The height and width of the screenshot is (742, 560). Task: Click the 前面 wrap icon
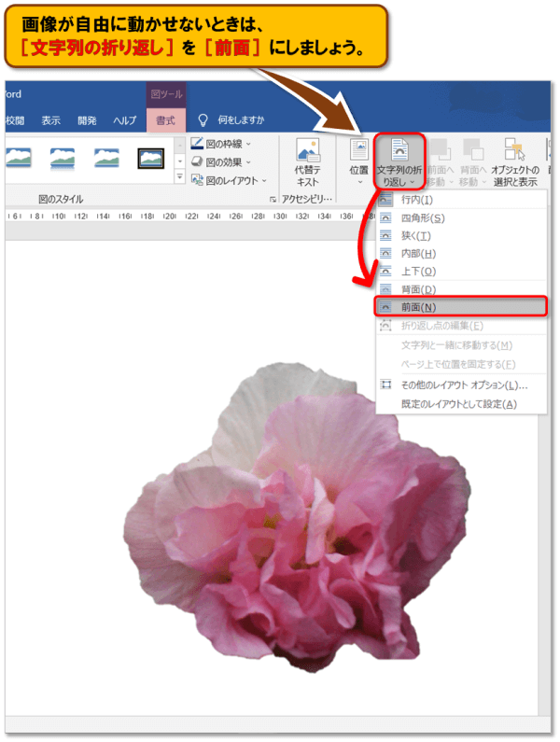click(x=385, y=307)
